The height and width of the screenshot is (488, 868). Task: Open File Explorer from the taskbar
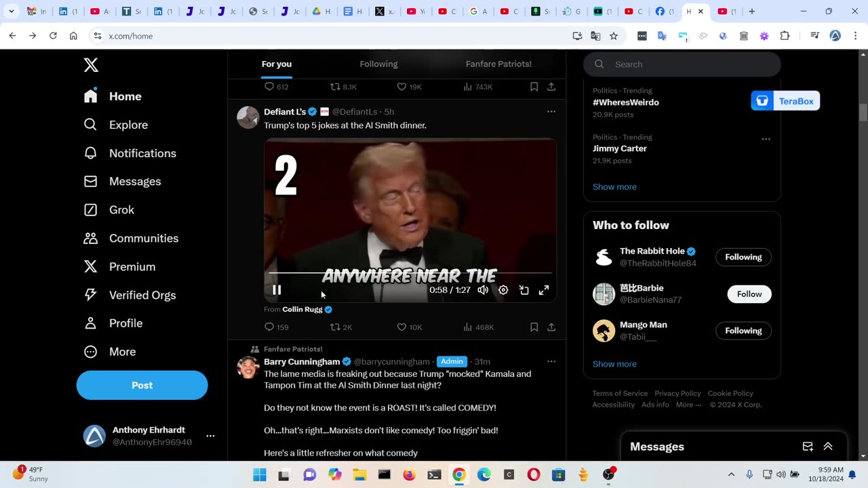click(x=359, y=474)
